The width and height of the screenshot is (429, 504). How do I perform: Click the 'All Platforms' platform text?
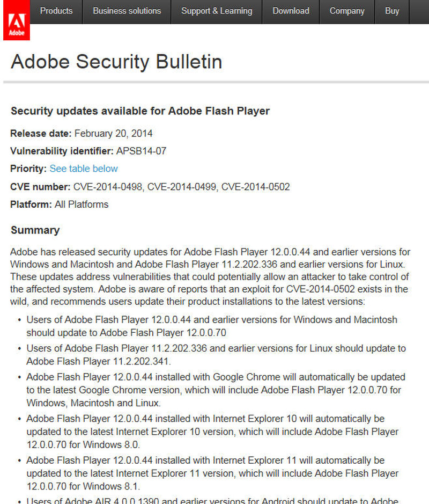[x=82, y=204]
